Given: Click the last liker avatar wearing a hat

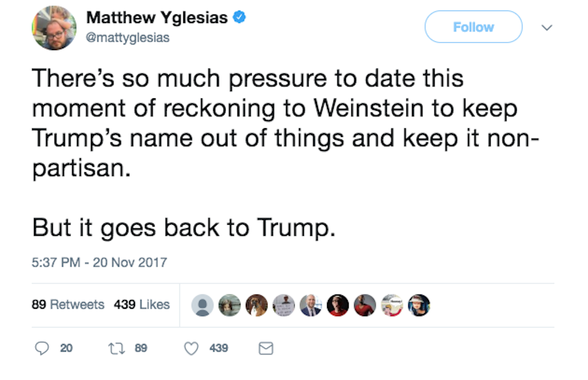Looking at the screenshot, I should point(419,305).
